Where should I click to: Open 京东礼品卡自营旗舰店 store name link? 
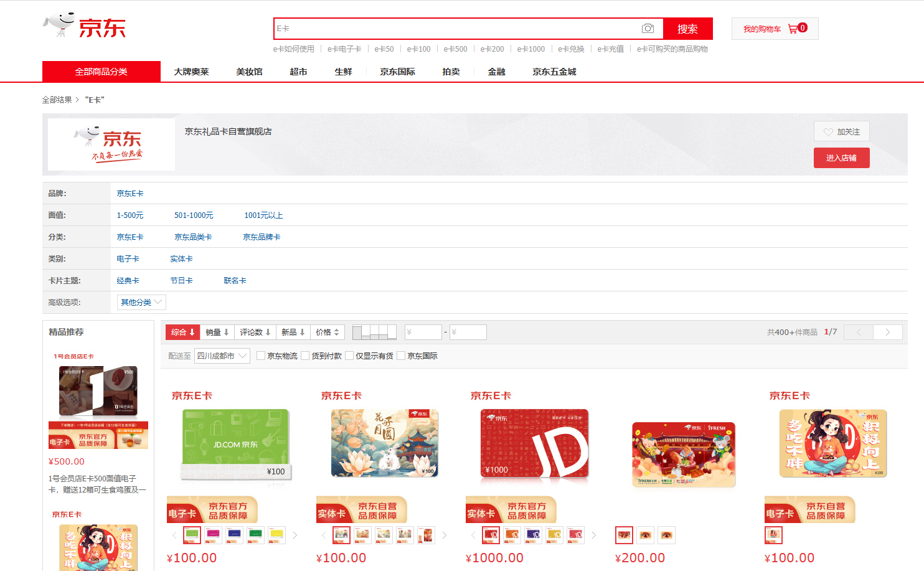228,131
